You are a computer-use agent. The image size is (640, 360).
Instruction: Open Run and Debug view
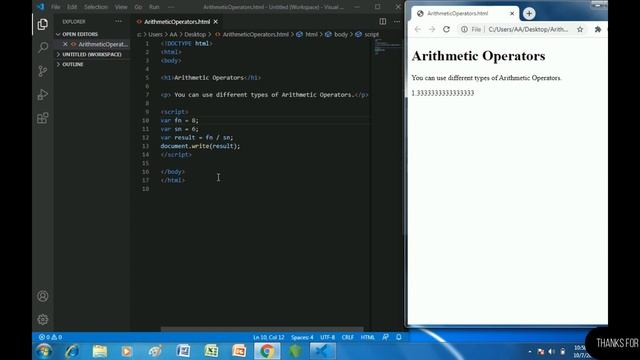click(42, 95)
